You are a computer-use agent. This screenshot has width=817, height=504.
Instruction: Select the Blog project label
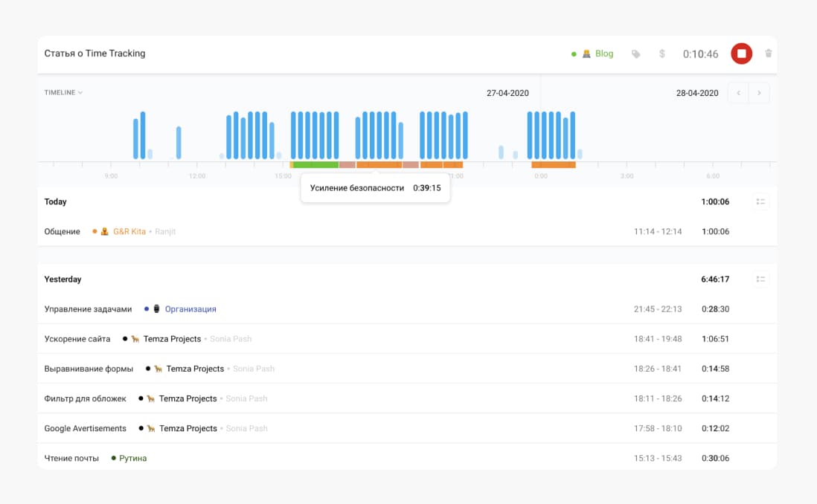[604, 54]
